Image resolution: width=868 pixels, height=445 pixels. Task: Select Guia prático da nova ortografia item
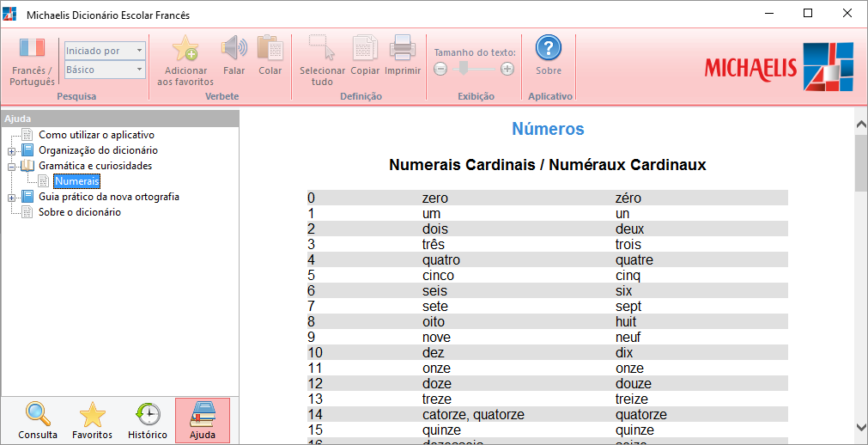(x=108, y=197)
